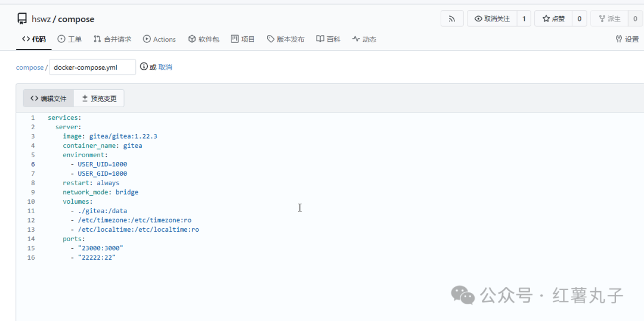
Task: Open the 项目 projects tab
Action: 243,39
